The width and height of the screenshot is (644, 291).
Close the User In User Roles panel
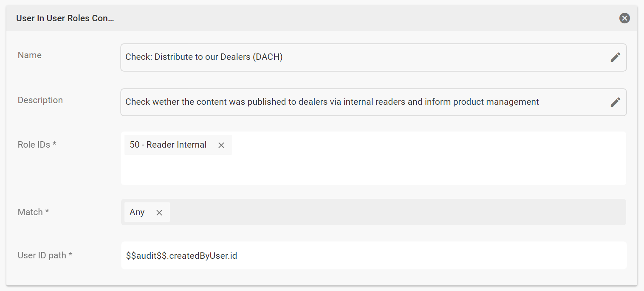[x=624, y=18]
